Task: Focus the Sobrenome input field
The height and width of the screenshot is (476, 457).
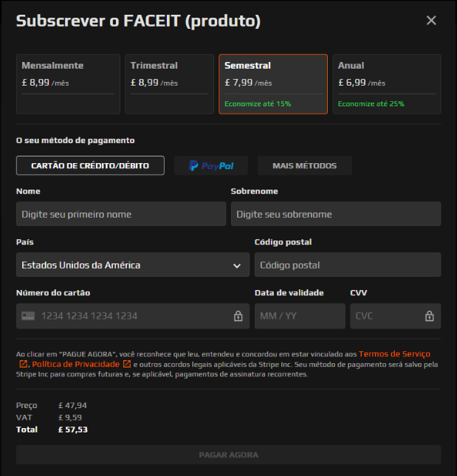Action: (x=335, y=214)
